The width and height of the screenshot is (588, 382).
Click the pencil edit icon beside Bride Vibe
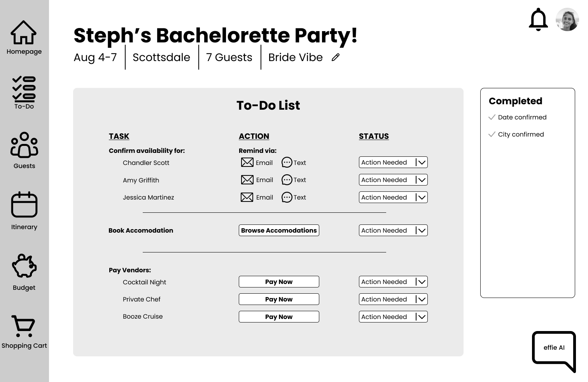tap(336, 58)
